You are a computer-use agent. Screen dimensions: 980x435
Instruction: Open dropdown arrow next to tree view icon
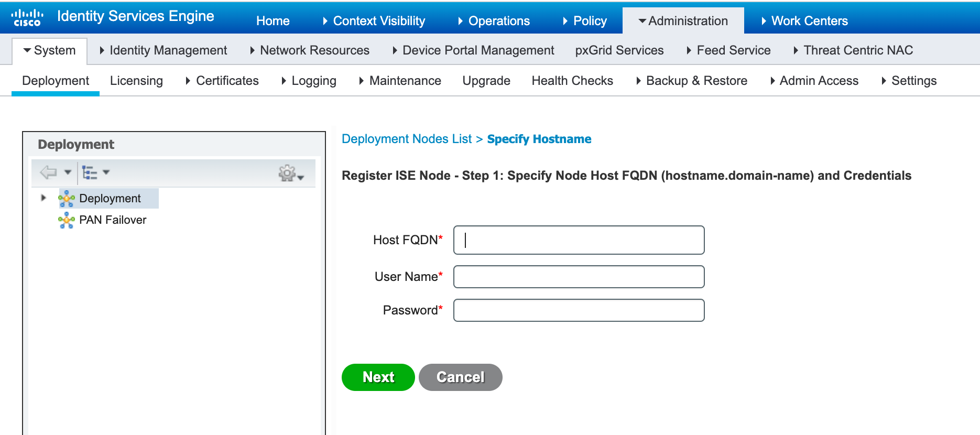pyautogui.click(x=106, y=172)
